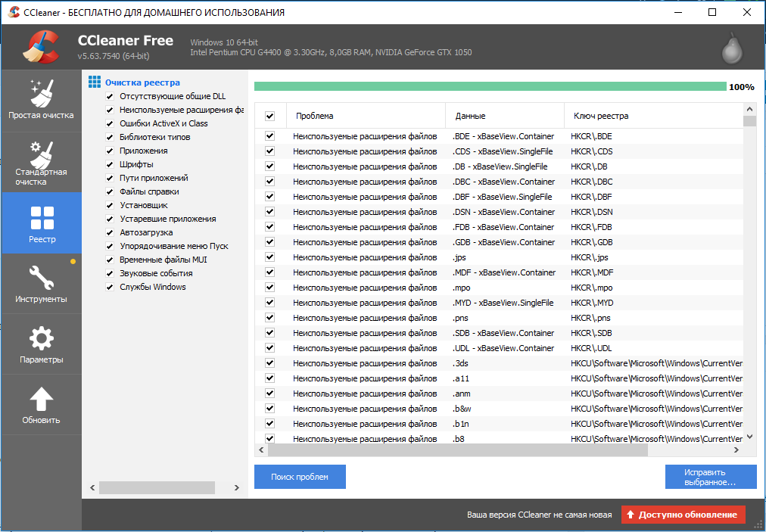This screenshot has width=766, height=532.
Task: Click right arrow of the categories list scrollbar
Action: coord(237,487)
